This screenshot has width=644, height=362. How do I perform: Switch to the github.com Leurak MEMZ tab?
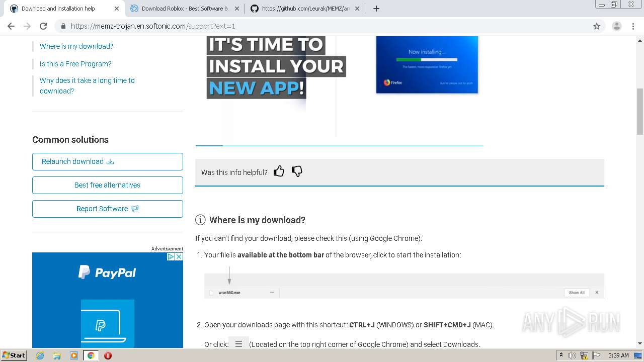tap(305, 9)
